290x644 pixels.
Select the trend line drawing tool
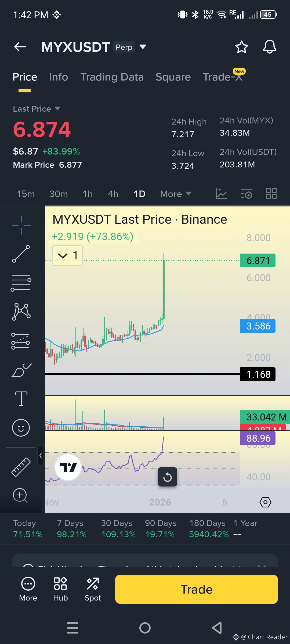[x=21, y=254]
